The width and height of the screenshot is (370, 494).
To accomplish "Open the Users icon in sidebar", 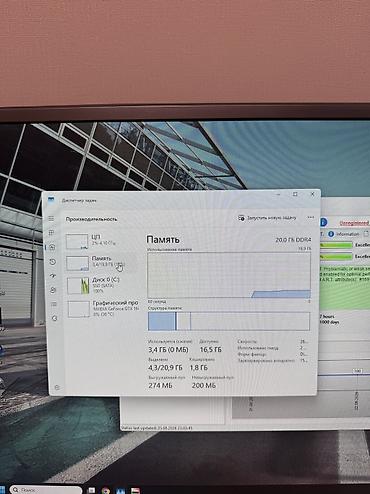I will pyautogui.click(x=53, y=290).
